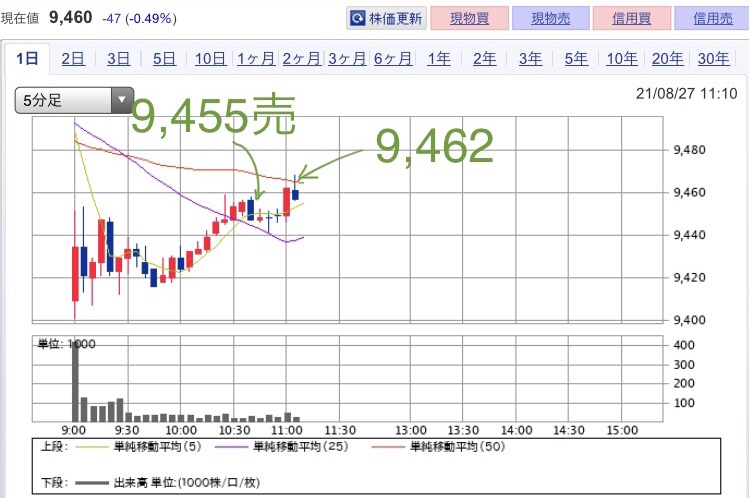Click the refresh icon in 株価更新
This screenshot has height=498, width=749.
click(357, 19)
